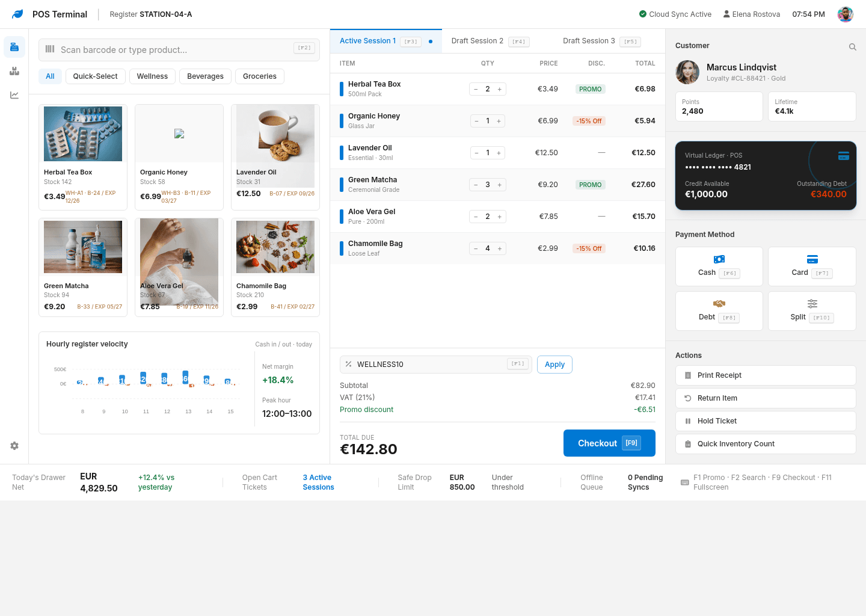Decrease Chamomile Bag quantity

point(476,248)
